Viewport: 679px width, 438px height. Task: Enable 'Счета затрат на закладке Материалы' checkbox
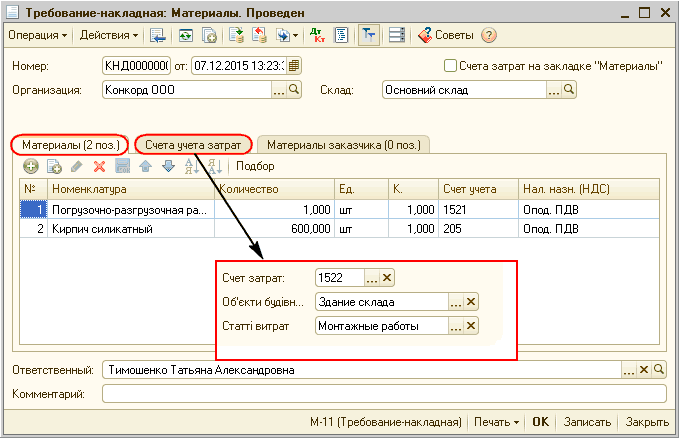coord(450,66)
